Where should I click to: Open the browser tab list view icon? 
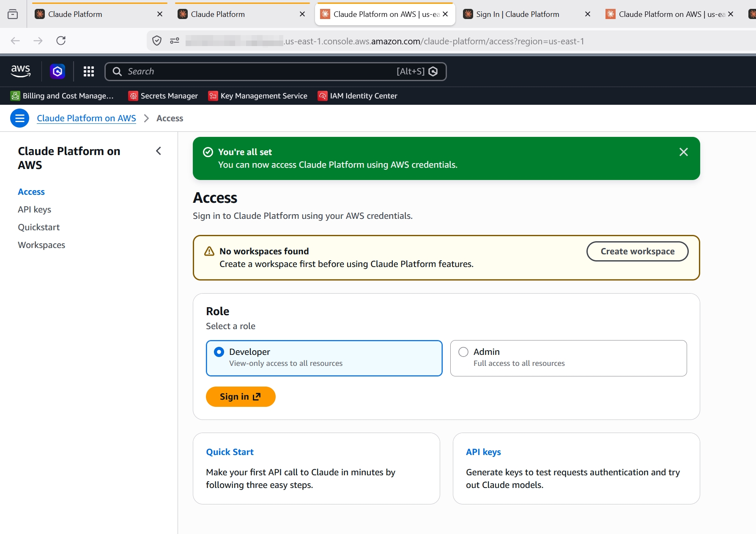coord(13,14)
